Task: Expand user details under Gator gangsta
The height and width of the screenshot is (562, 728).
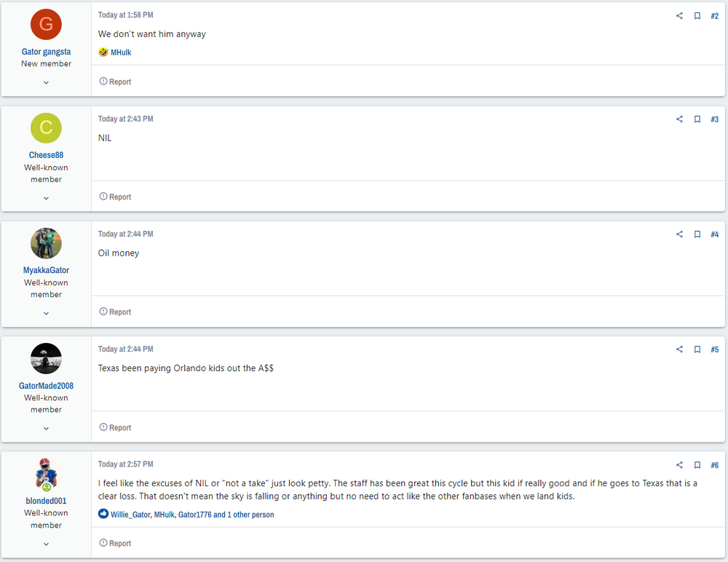Action: (46, 82)
